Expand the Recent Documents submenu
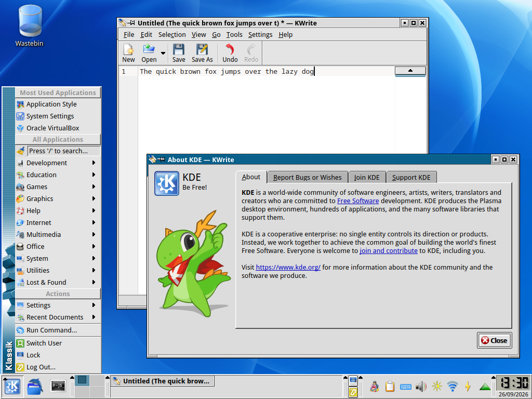 click(58, 317)
